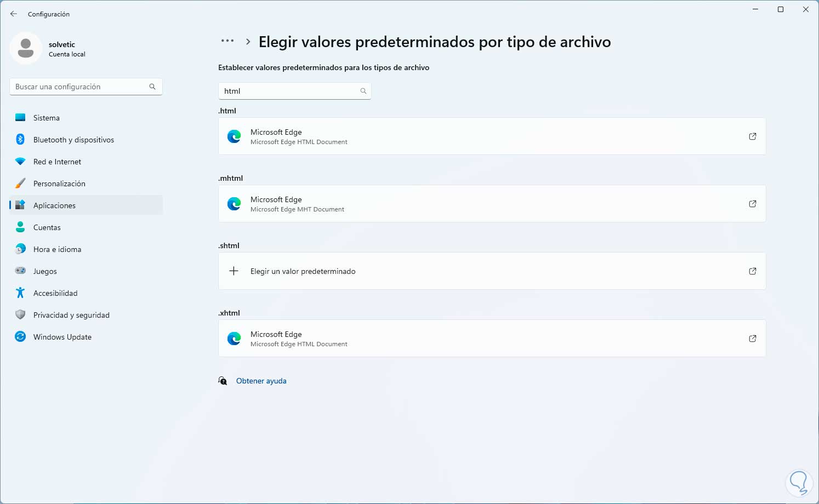Click the ".xhtml" extension label
The image size is (819, 504).
(229, 313)
